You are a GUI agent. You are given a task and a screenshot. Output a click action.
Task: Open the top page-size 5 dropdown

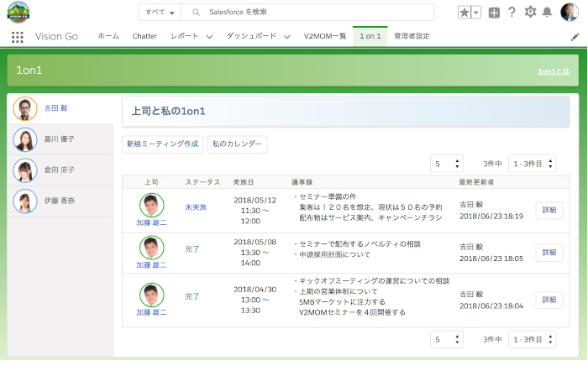tap(447, 164)
